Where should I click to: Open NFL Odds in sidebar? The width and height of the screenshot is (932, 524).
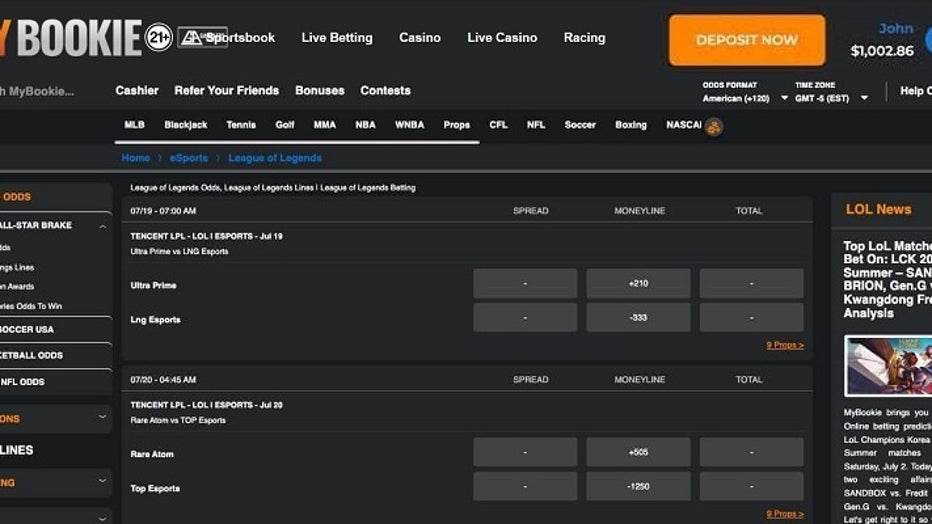click(x=23, y=382)
